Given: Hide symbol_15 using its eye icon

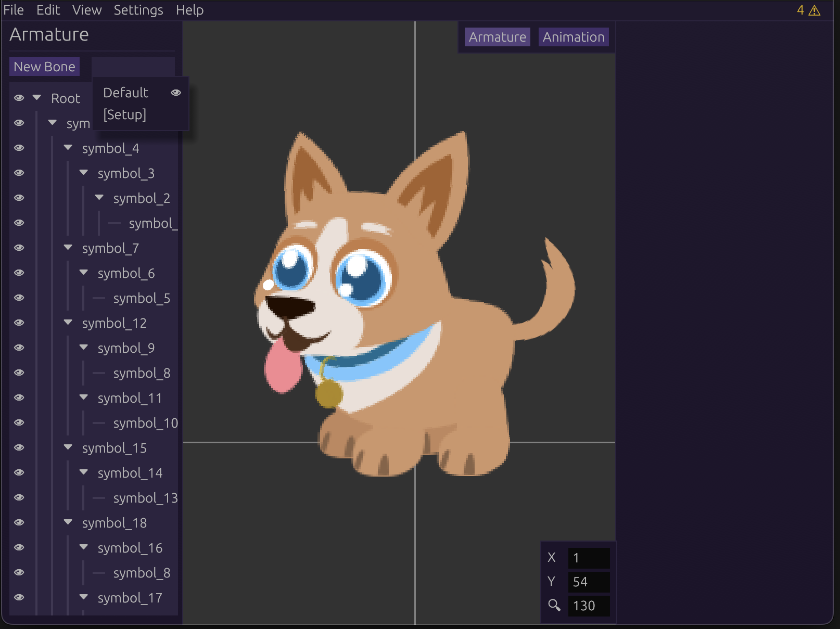Looking at the screenshot, I should (19, 447).
